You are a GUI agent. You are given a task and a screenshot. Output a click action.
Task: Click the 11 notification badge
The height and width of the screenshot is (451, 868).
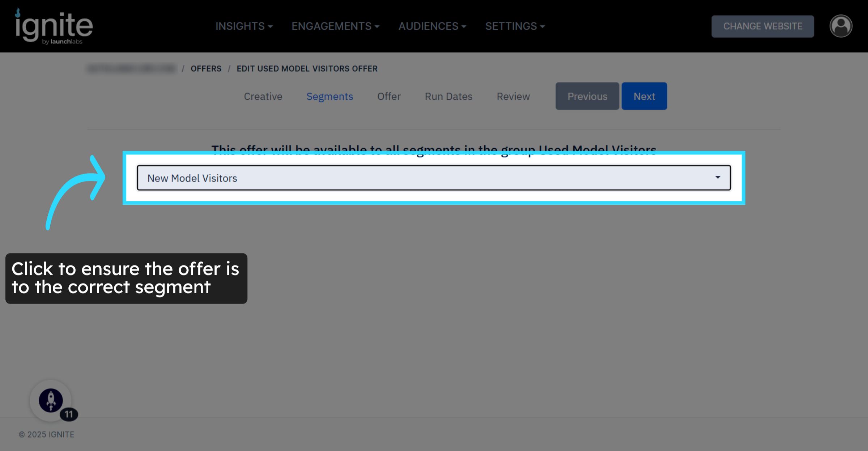pyautogui.click(x=69, y=414)
